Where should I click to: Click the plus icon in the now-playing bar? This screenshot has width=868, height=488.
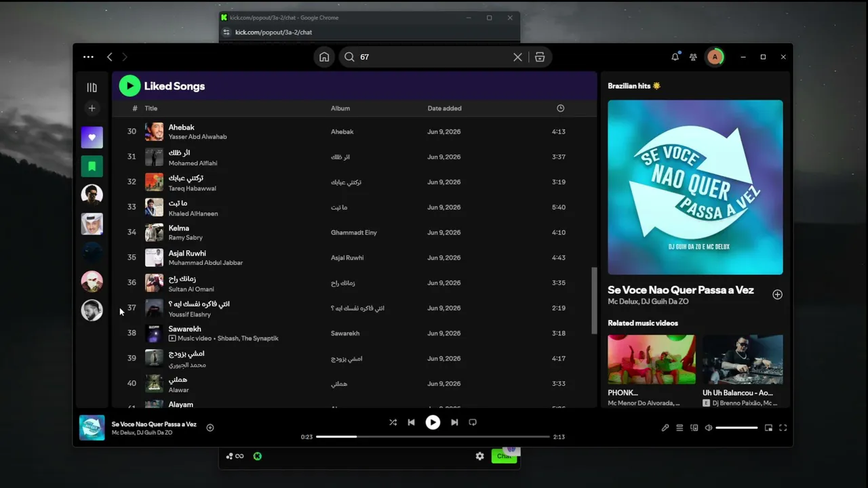tap(210, 428)
